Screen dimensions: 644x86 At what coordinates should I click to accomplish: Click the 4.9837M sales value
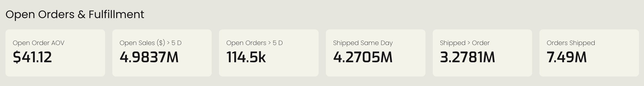pos(149,57)
